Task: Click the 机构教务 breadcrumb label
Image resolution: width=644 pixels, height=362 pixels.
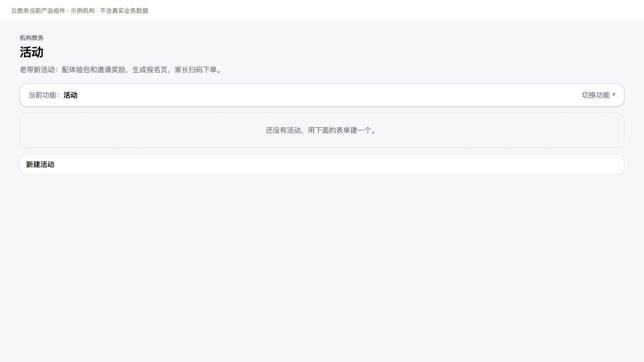Action: click(x=32, y=38)
